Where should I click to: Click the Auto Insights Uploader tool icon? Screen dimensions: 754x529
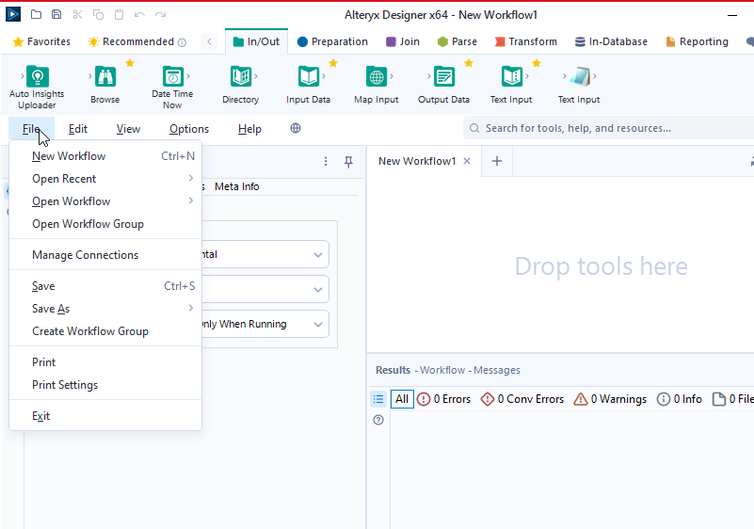pos(37,76)
